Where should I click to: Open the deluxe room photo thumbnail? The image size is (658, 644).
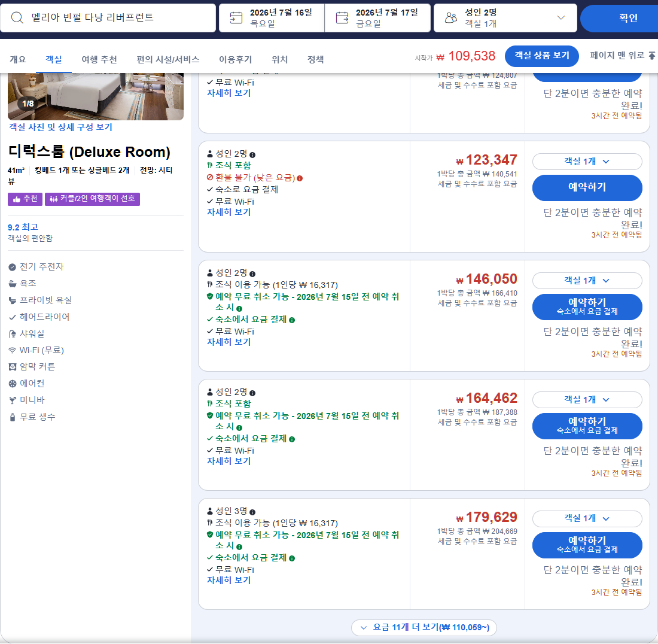96,96
